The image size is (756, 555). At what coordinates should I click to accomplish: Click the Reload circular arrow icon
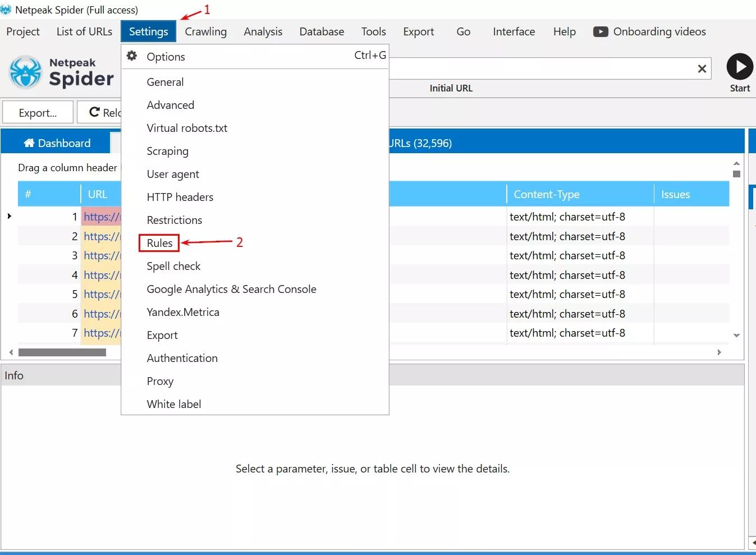pos(94,112)
